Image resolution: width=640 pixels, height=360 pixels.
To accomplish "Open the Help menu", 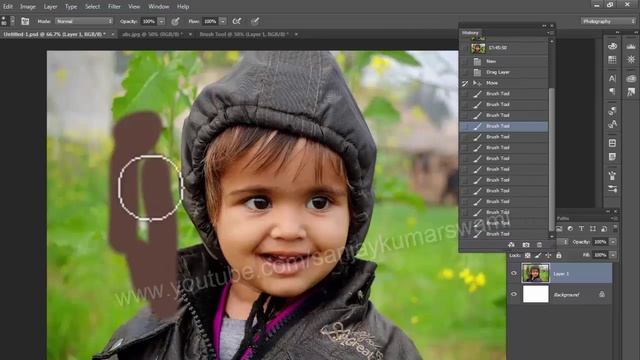I will coord(183,7).
